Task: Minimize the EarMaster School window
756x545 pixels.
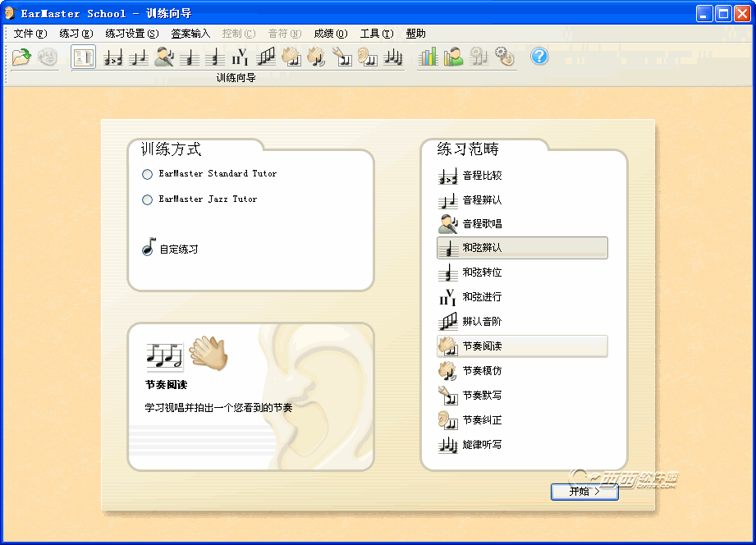Action: [704, 13]
